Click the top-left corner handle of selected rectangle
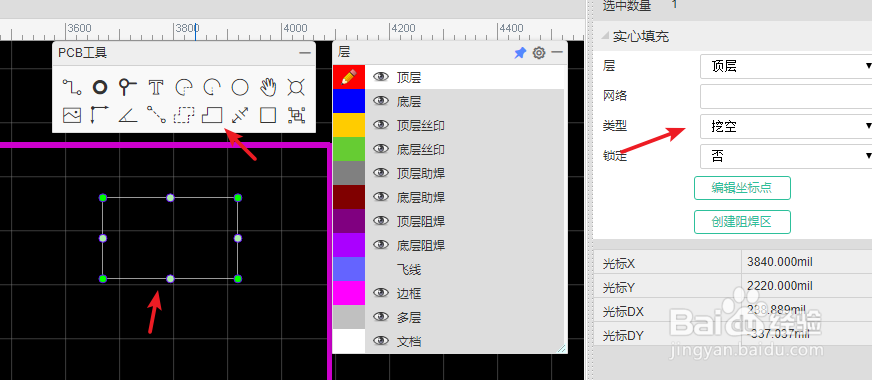 tap(102, 198)
